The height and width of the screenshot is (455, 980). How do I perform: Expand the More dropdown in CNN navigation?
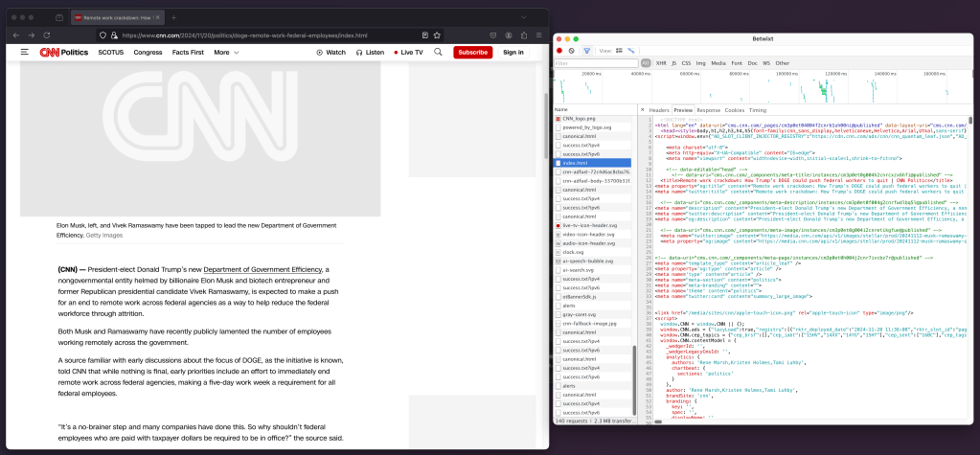click(226, 52)
